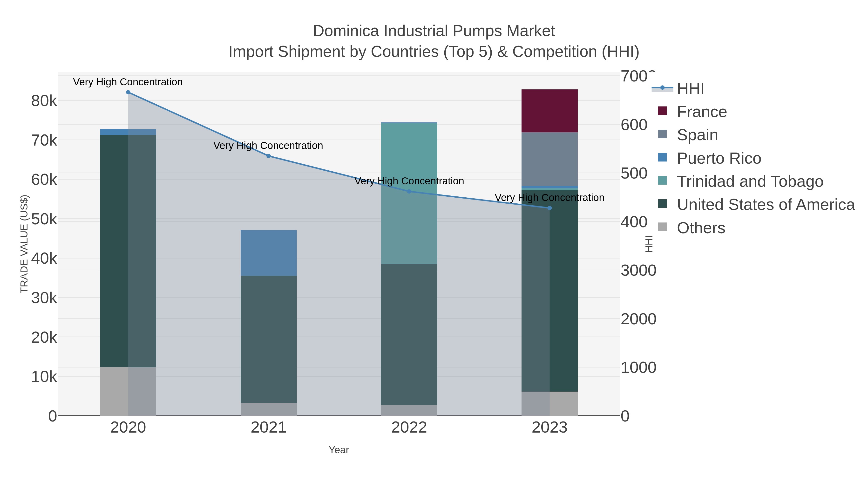Click the HHI data point for 2022
The width and height of the screenshot is (868, 488).
coord(409,191)
